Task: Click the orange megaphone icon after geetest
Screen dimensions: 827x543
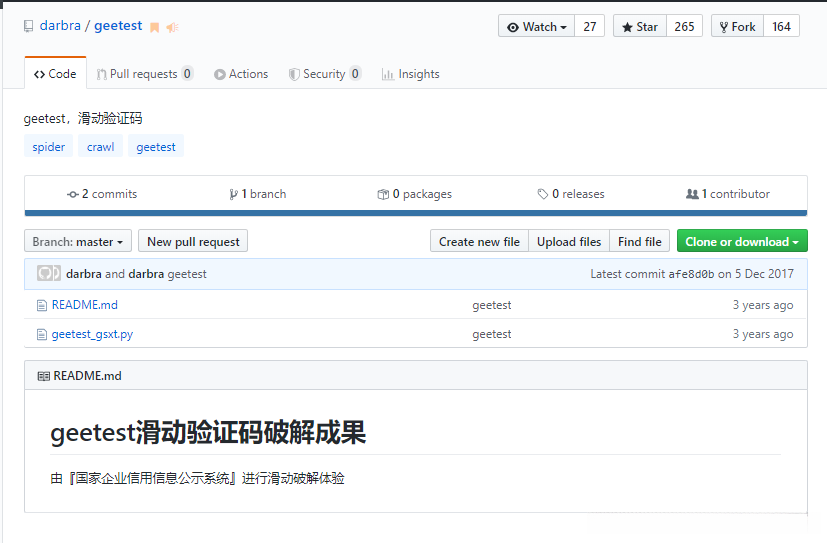Action: point(172,27)
